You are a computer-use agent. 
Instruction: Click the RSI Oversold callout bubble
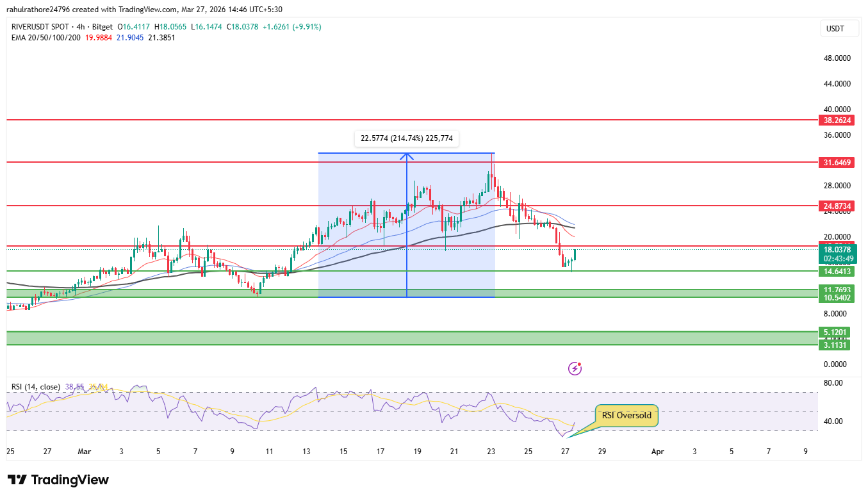626,415
